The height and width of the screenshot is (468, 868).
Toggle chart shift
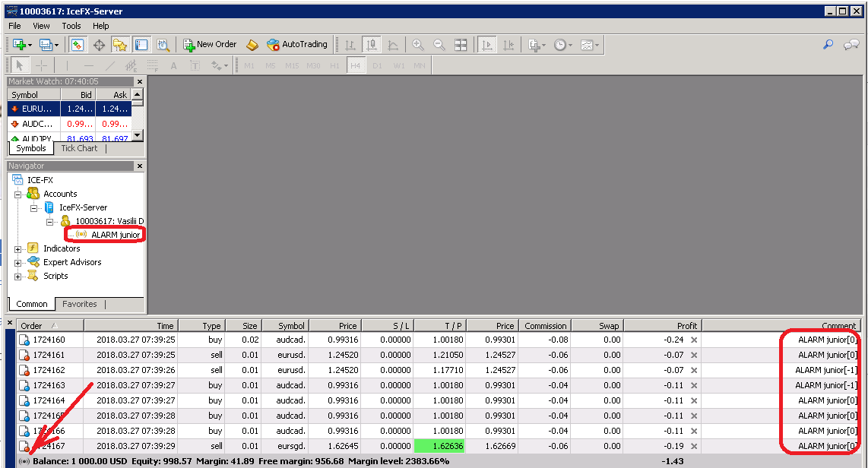coord(508,45)
